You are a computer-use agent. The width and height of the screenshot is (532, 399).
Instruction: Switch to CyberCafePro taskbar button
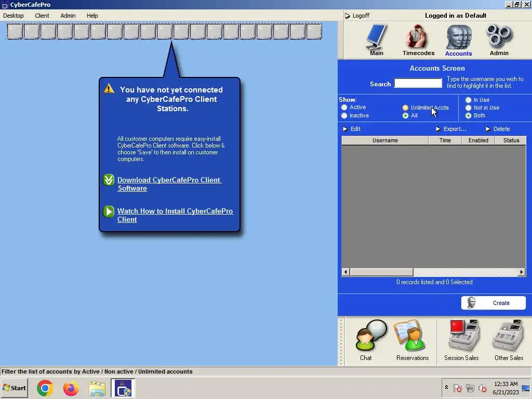point(123,388)
